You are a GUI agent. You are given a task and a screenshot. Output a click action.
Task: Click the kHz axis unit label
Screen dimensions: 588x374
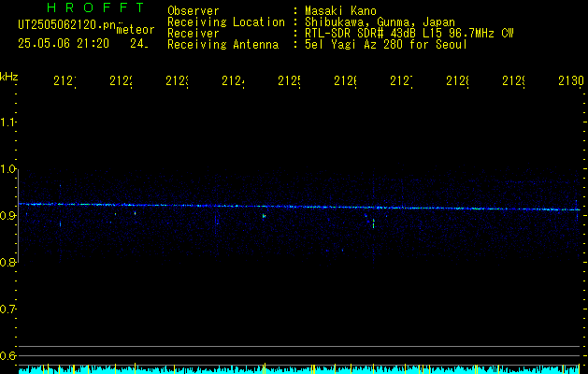click(x=9, y=77)
